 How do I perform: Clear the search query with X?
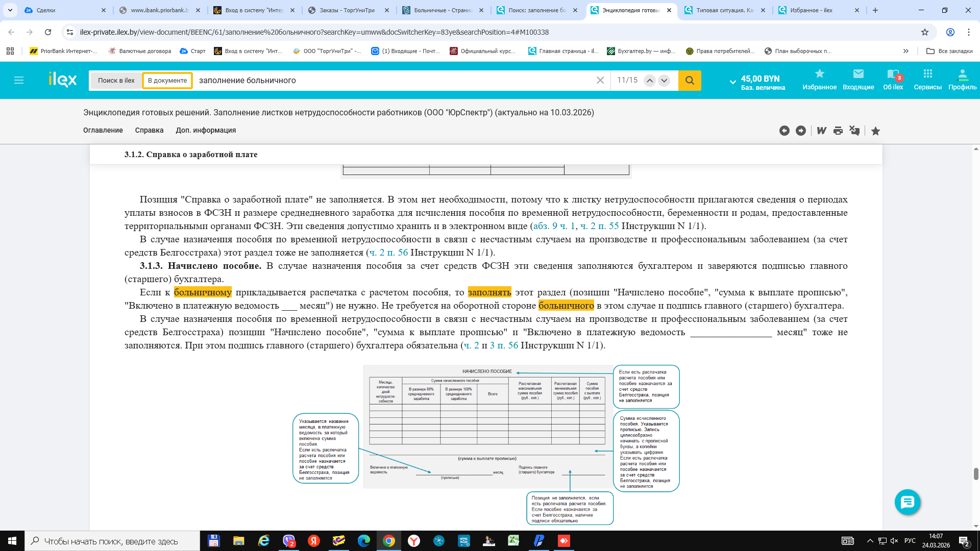point(600,80)
